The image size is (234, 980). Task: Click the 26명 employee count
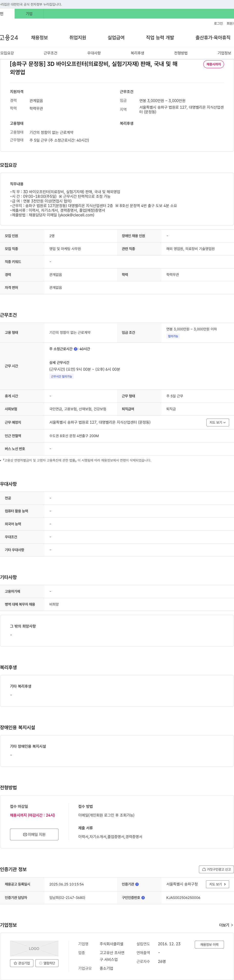tap(162, 961)
